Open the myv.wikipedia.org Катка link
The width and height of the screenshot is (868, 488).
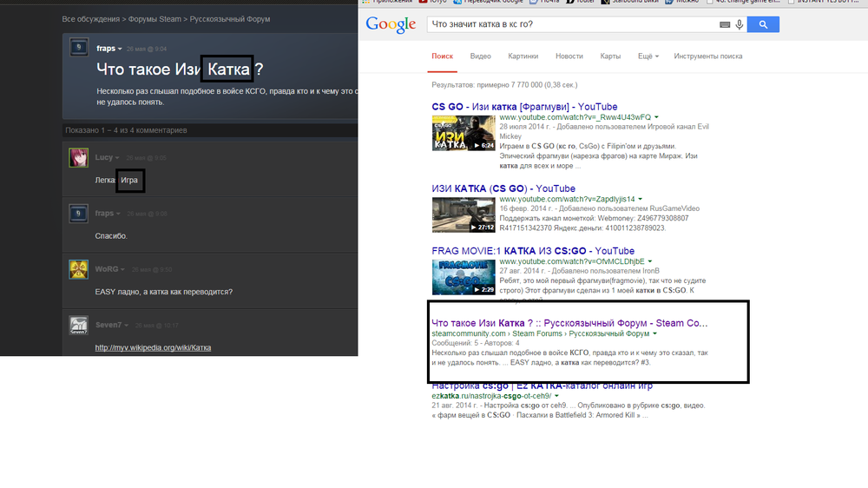coord(153,347)
